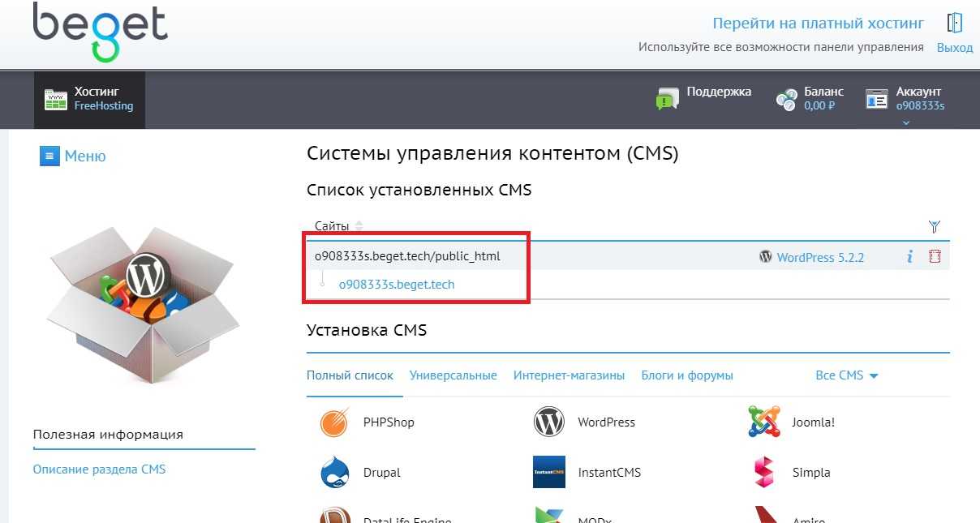Open the o908333s.beget.tech site link
This screenshot has height=523, width=980.
pyautogui.click(x=397, y=285)
